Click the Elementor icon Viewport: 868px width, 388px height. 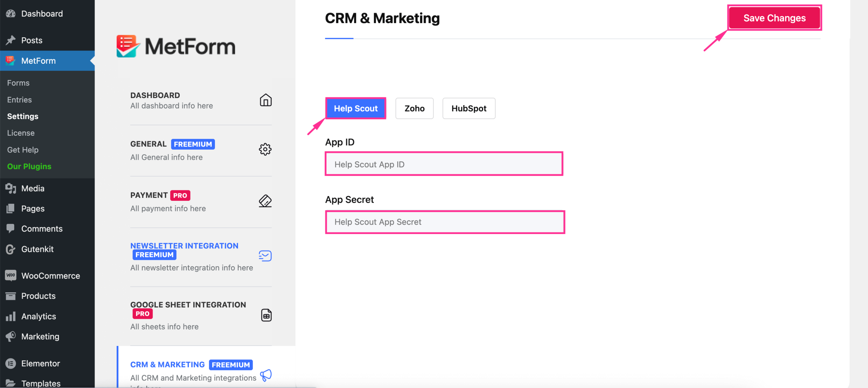tap(11, 364)
